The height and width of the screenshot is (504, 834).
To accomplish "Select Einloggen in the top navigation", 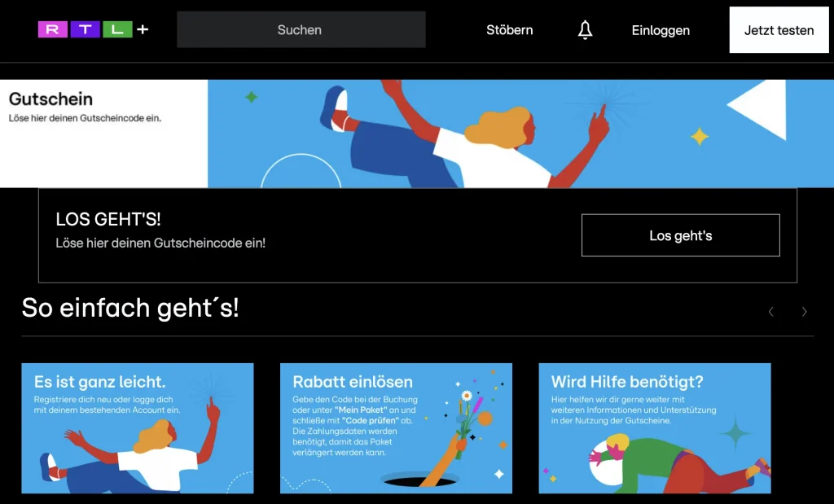I will click(661, 30).
